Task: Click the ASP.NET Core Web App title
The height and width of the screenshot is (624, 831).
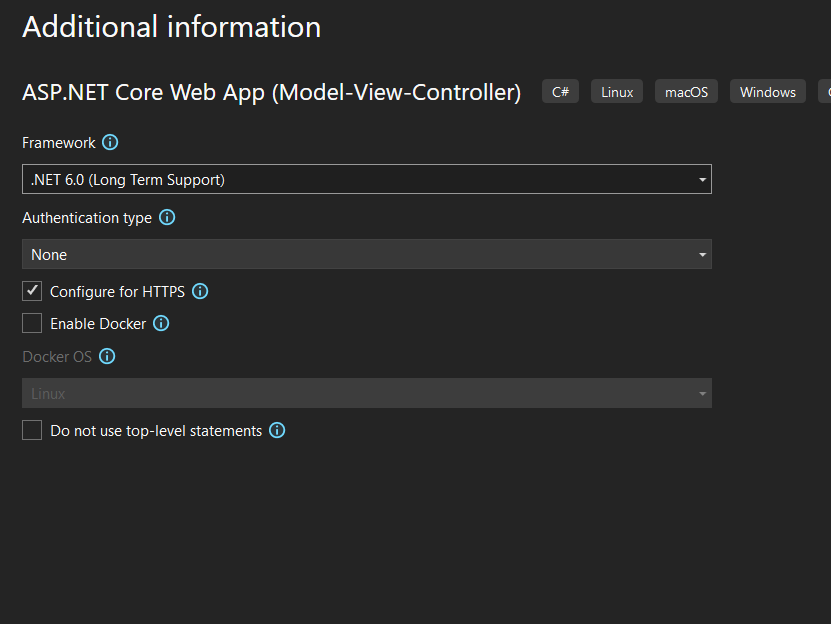Action: click(271, 92)
